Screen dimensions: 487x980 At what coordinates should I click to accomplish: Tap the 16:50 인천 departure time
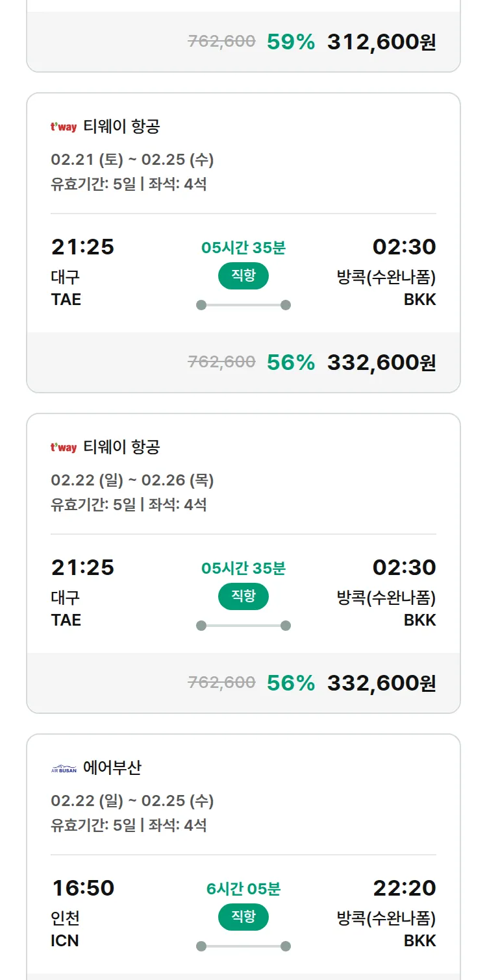coord(82,888)
